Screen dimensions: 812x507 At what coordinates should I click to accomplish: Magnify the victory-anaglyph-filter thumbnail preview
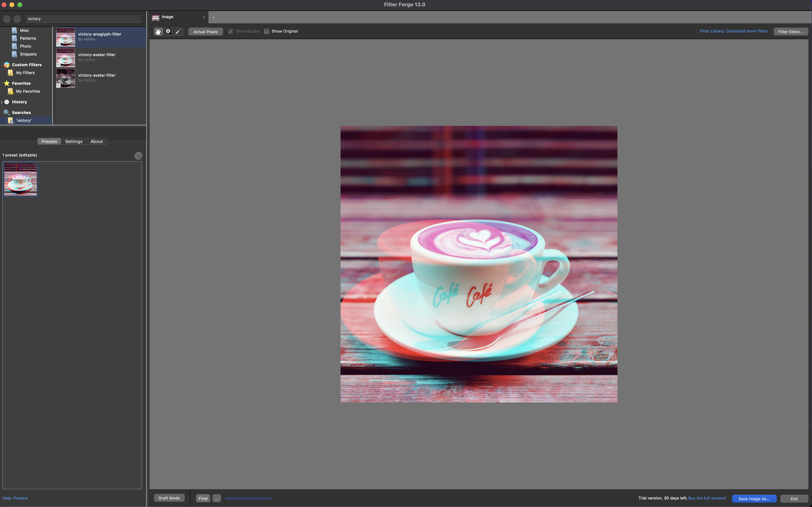tap(58, 44)
